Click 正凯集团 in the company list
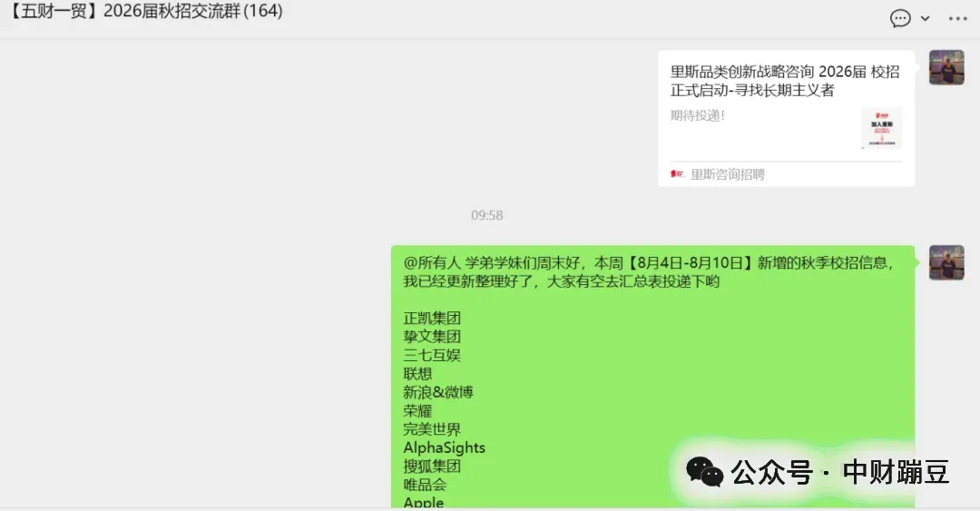 (x=432, y=318)
